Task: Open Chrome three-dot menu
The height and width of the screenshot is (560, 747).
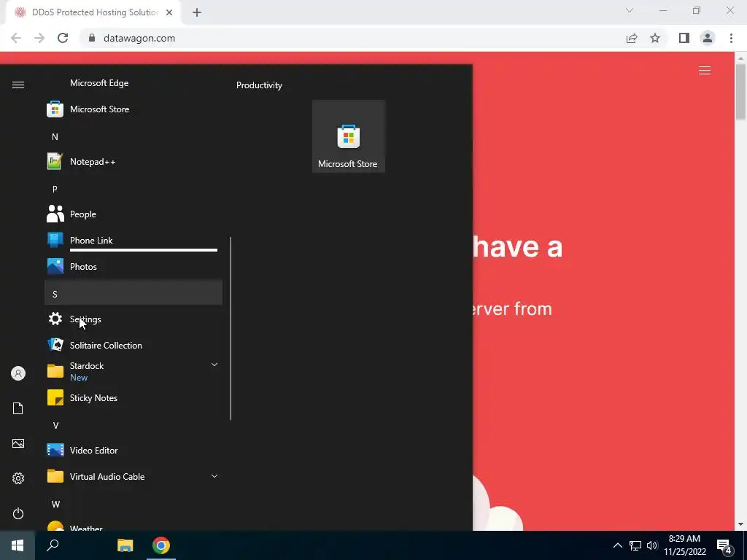Action: [x=731, y=38]
